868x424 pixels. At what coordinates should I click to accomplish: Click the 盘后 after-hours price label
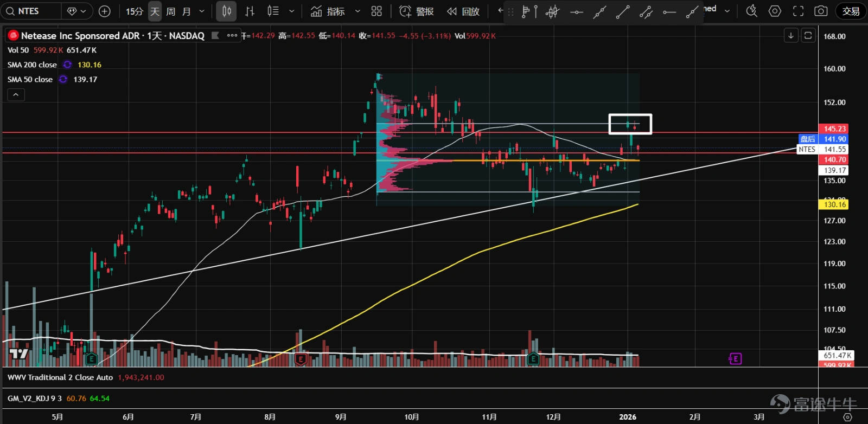tap(808, 139)
